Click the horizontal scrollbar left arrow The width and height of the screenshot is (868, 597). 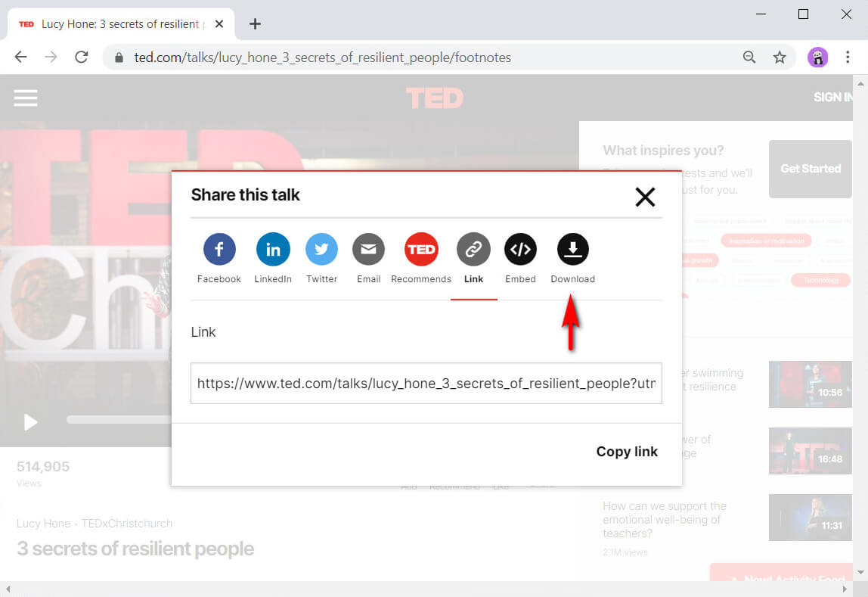tap(8, 589)
